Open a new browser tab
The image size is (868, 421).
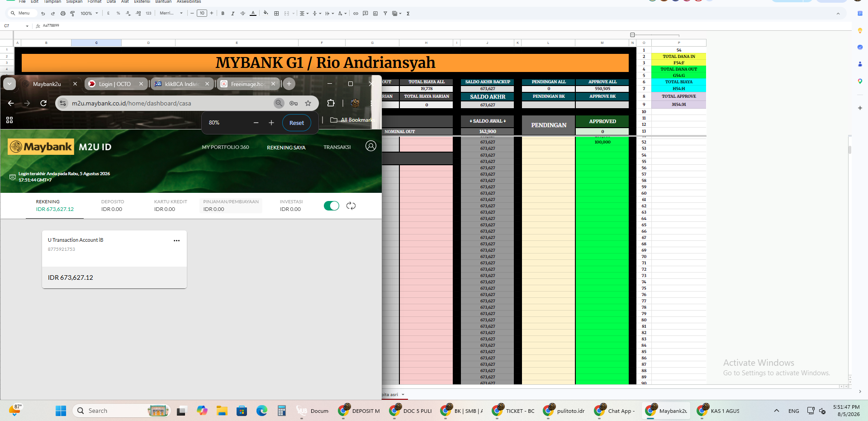coord(289,84)
